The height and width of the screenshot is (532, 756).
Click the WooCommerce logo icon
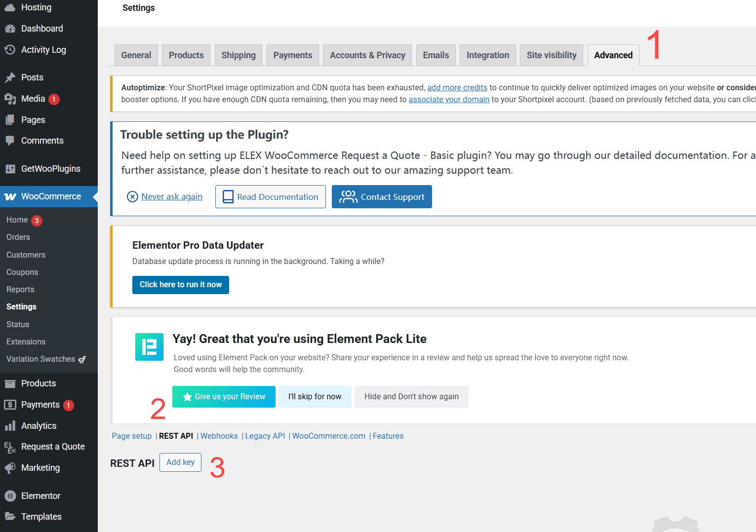10,196
